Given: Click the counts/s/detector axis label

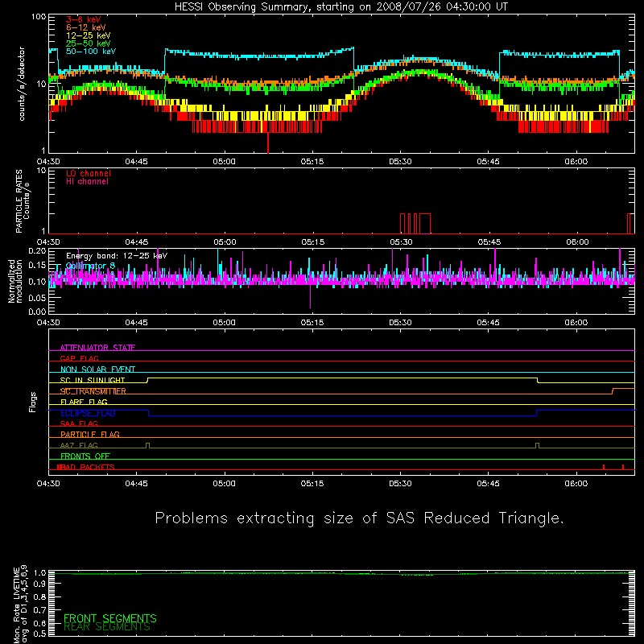Looking at the screenshot, I should pos(22,84).
